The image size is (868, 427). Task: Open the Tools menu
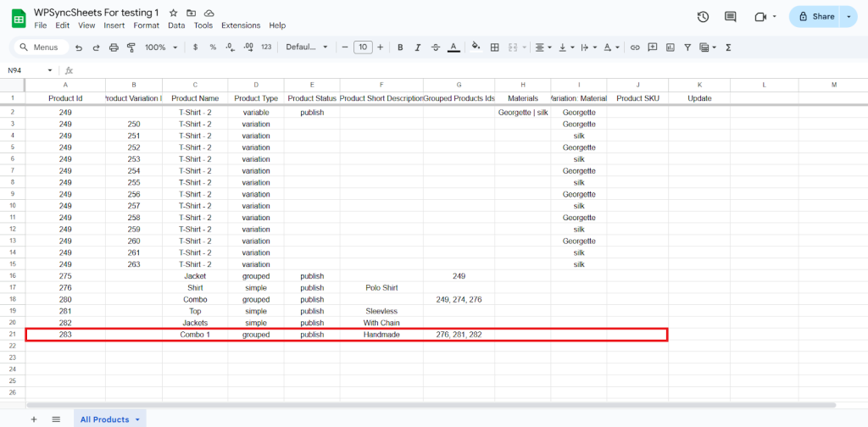[x=203, y=25]
